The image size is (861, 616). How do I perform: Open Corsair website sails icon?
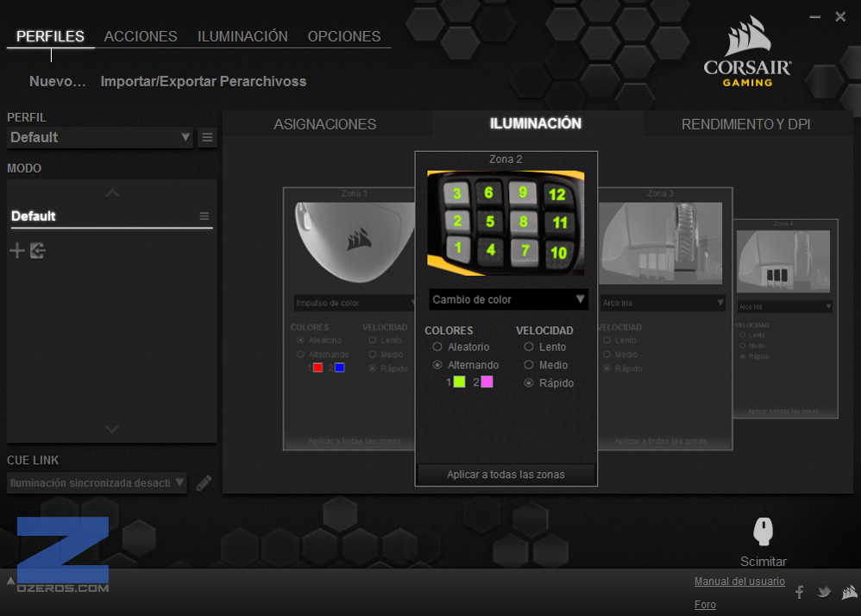(849, 592)
